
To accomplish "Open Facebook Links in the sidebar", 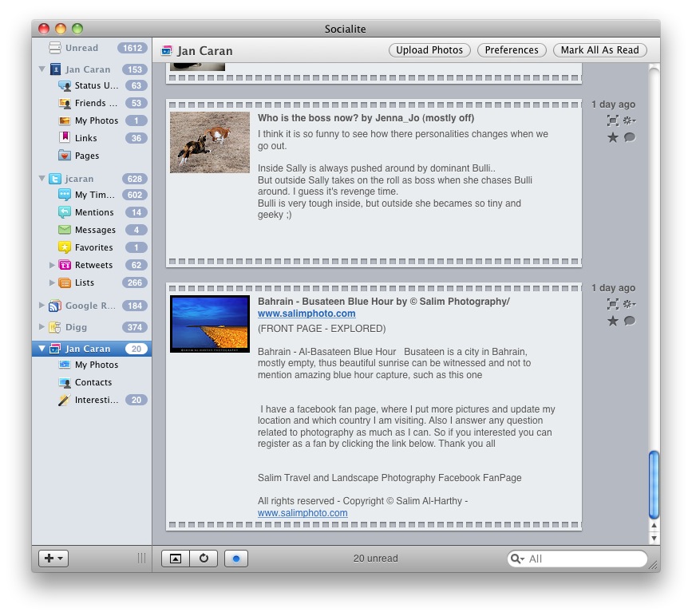I will 85,138.
